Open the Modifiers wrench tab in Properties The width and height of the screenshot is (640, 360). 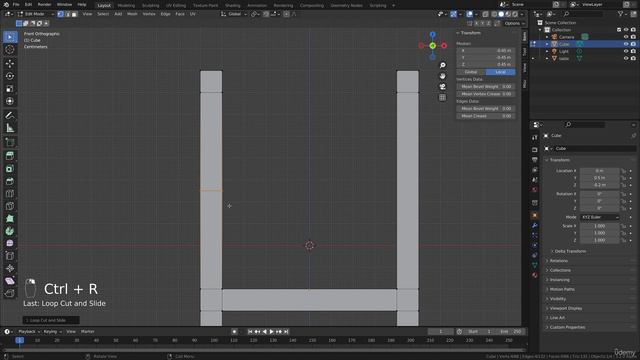[535, 225]
